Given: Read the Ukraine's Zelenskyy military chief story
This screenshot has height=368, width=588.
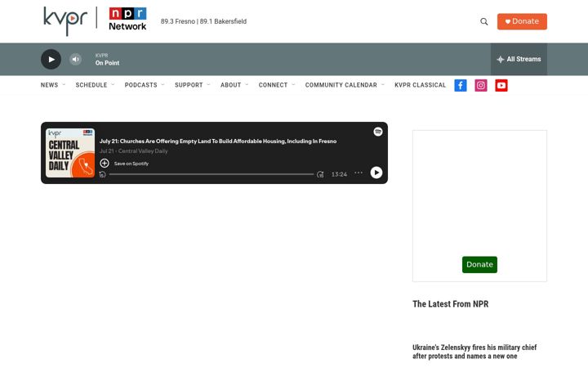Looking at the screenshot, I should [x=474, y=352].
